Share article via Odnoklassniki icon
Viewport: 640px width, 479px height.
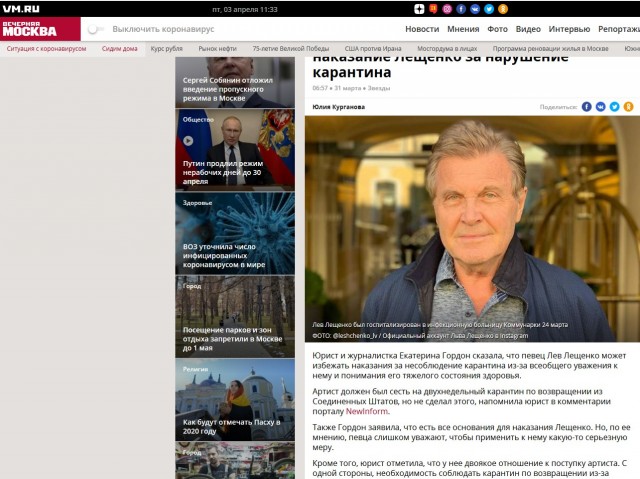pyautogui.click(x=629, y=107)
